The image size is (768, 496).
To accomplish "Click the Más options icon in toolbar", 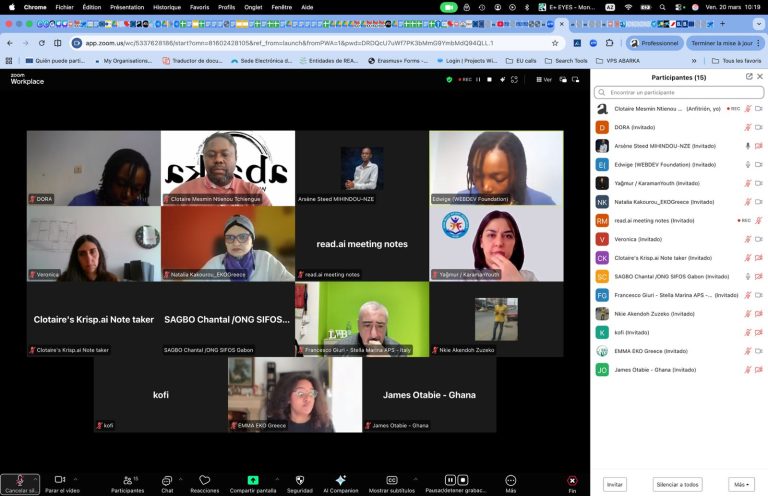I will coord(510,481).
